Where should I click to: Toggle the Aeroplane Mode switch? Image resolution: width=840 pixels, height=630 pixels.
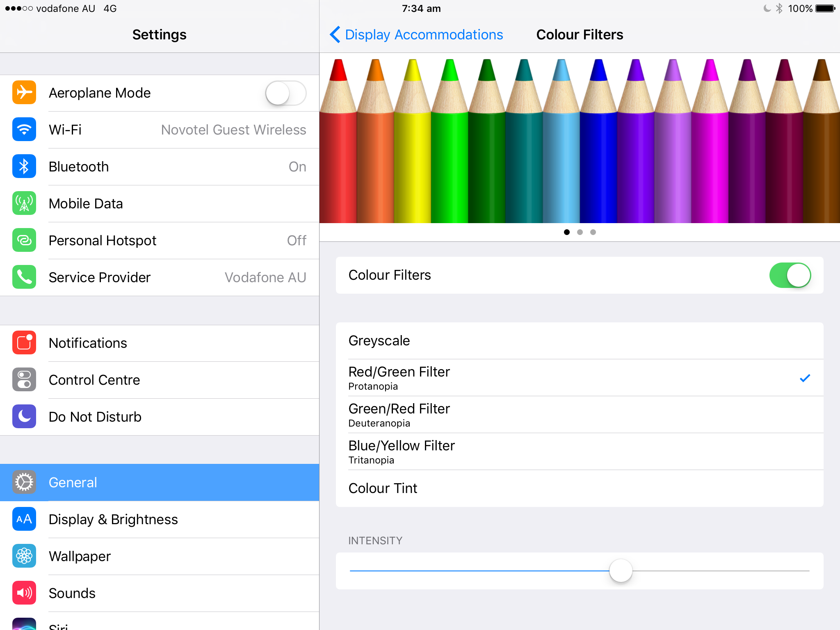tap(285, 93)
